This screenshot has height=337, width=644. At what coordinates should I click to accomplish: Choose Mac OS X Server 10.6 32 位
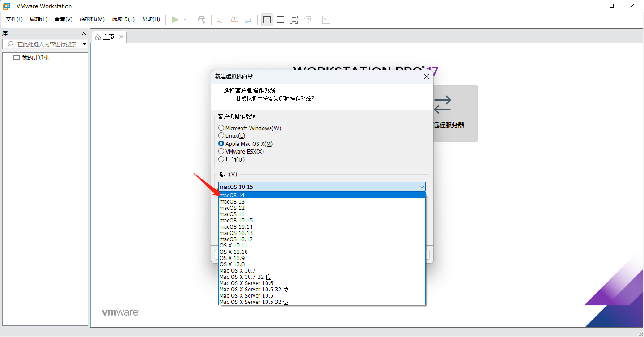coord(322,290)
